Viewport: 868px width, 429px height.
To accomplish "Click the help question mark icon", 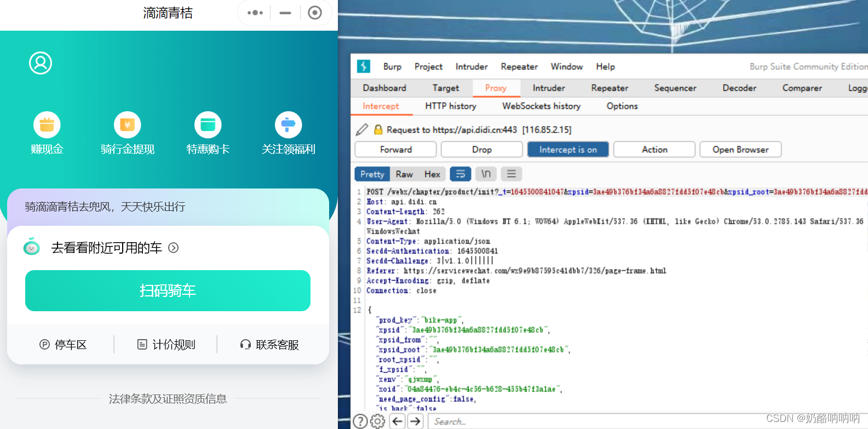I will (360, 421).
